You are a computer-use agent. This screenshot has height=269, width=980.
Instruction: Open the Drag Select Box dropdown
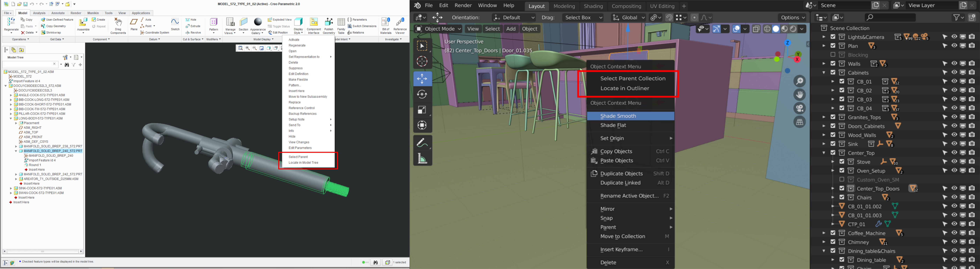coord(582,18)
